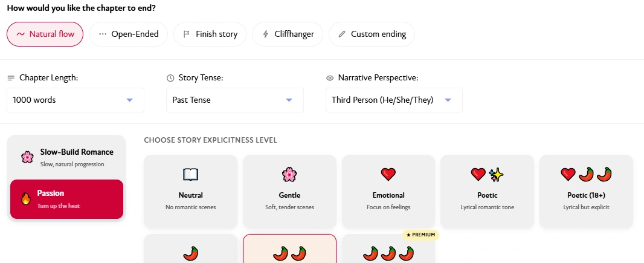Viewport: 644px width, 263px height.
Task: Choose Poetic (18+) heart and chili peppers
Action: tap(586, 175)
